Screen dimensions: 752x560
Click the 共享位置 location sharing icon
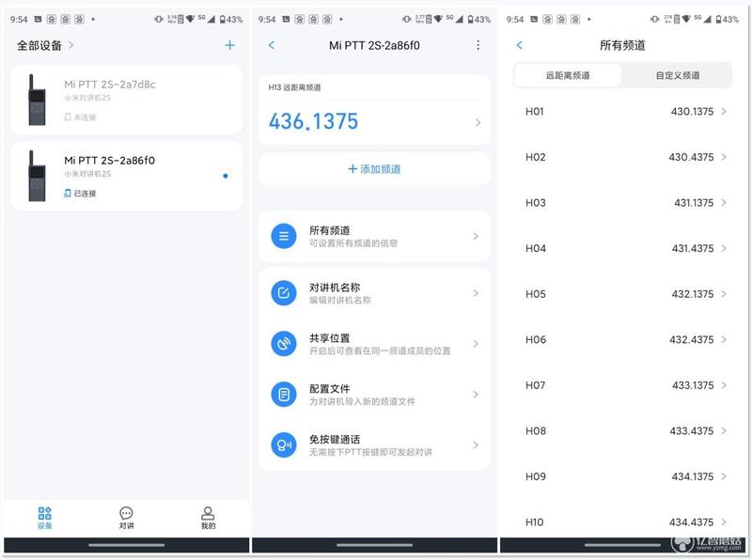pyautogui.click(x=284, y=344)
